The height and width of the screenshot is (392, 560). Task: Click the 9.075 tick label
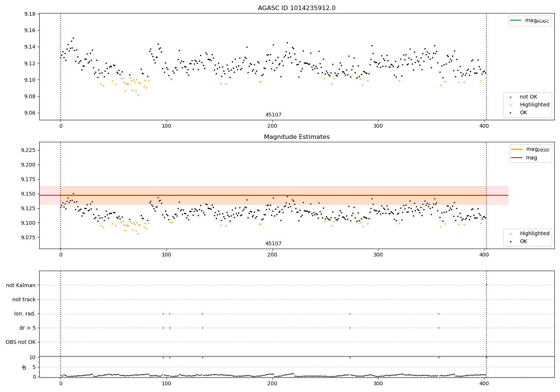point(28,238)
